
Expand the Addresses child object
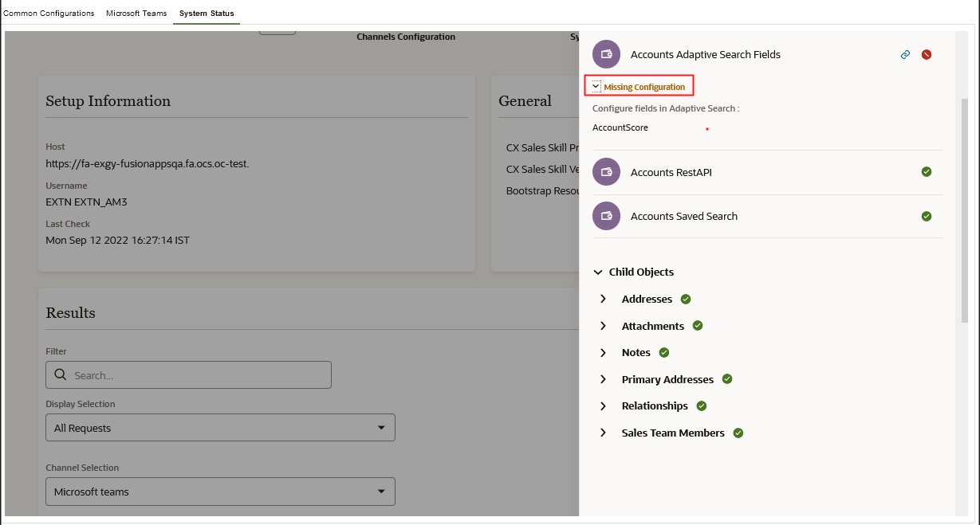(604, 300)
